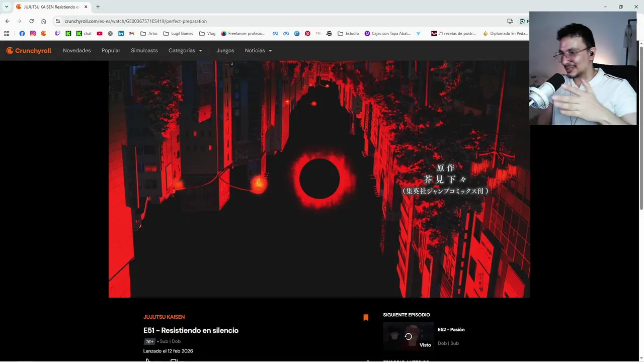Click the 16+ rating badge
This screenshot has width=644, height=362.
coord(149,341)
